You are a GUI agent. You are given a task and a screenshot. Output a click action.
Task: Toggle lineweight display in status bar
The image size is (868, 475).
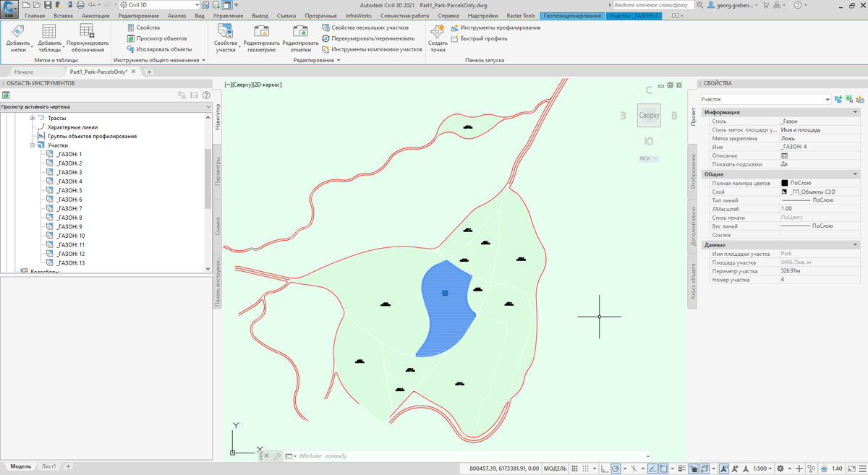[x=682, y=468]
